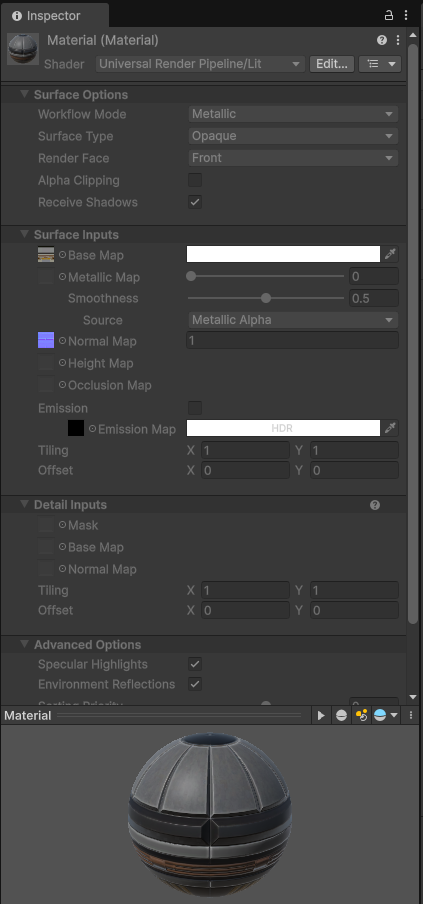Click the Inspector lock icon
This screenshot has width=423, height=904.
click(x=389, y=16)
